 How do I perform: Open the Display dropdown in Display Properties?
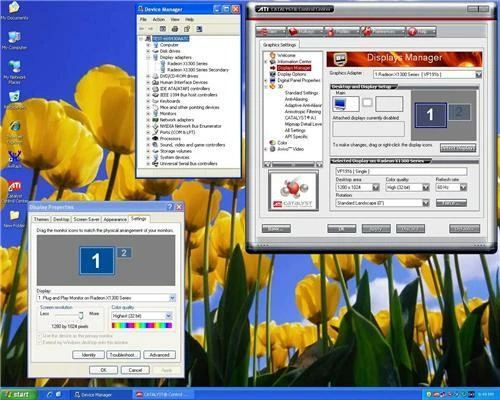coord(172,298)
